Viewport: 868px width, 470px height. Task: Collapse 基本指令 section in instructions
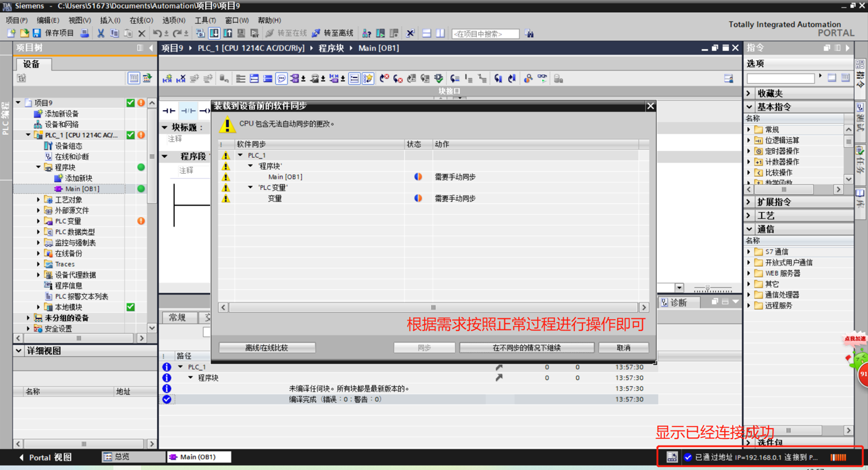(x=749, y=107)
